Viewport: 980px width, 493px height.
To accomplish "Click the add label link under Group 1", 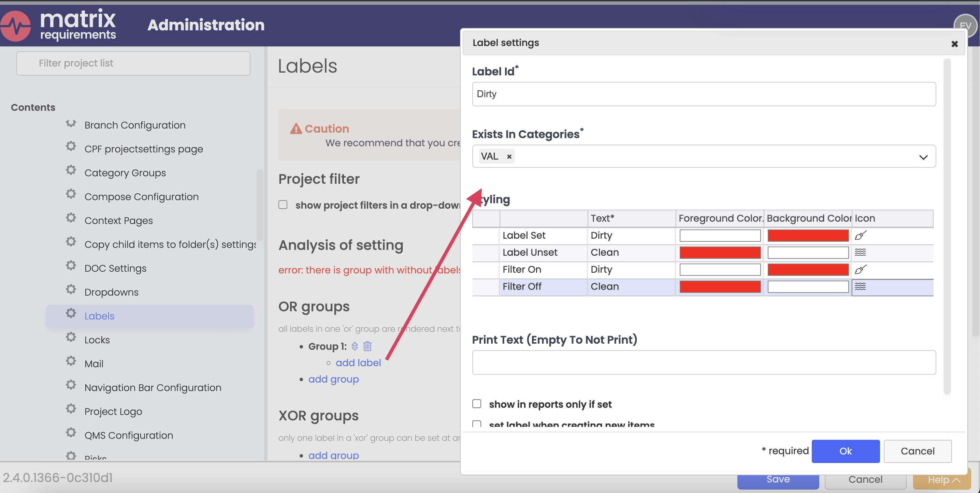I will [x=358, y=363].
